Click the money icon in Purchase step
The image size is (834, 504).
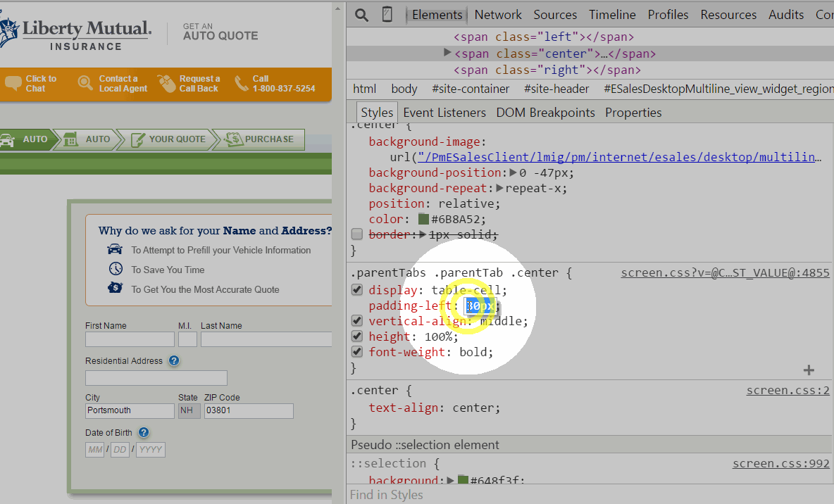click(x=233, y=139)
